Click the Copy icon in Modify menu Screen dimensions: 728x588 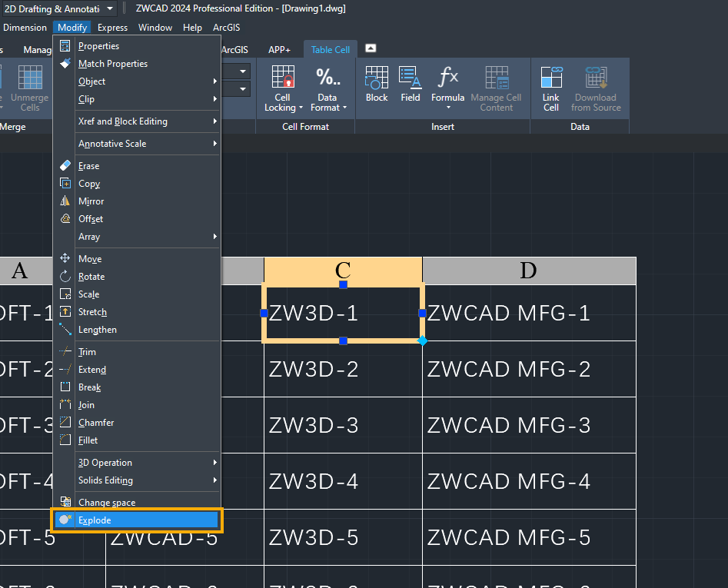(x=65, y=183)
